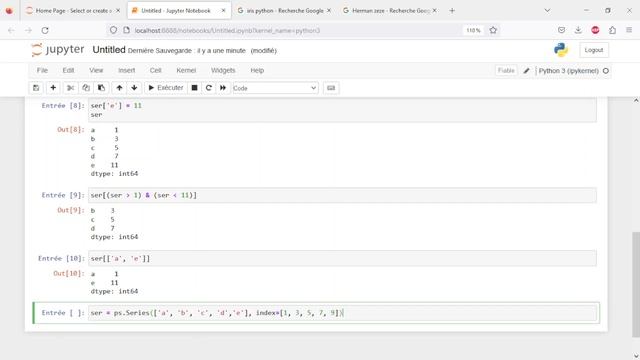Click the Dernière Sauvegarde checkpoint text
This screenshot has height=360, width=640.
click(187, 51)
